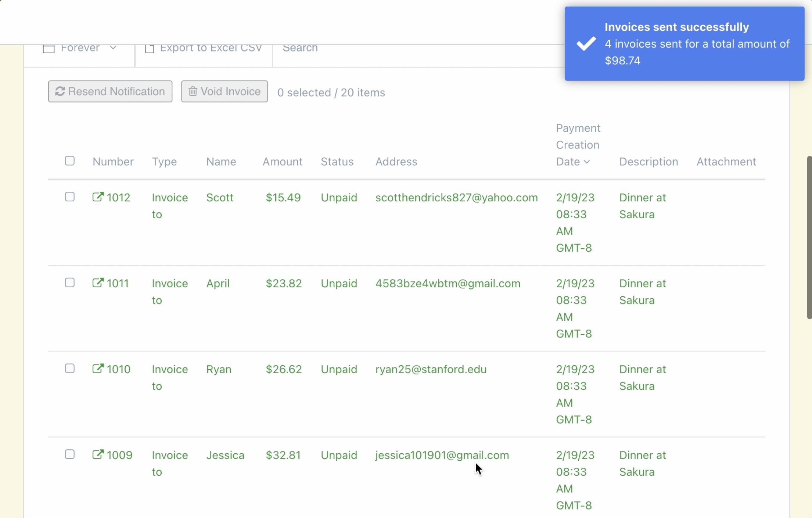812x518 pixels.
Task: Open invoice 1010 external link icon
Action: click(97, 368)
